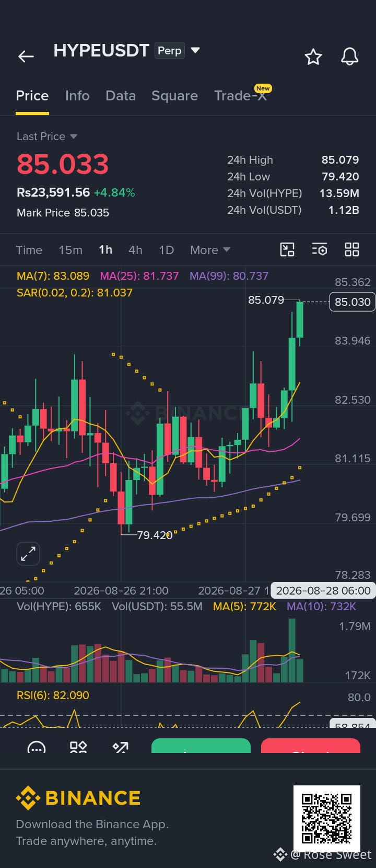Switch to the Square tab
The image size is (376, 868).
pos(174,96)
